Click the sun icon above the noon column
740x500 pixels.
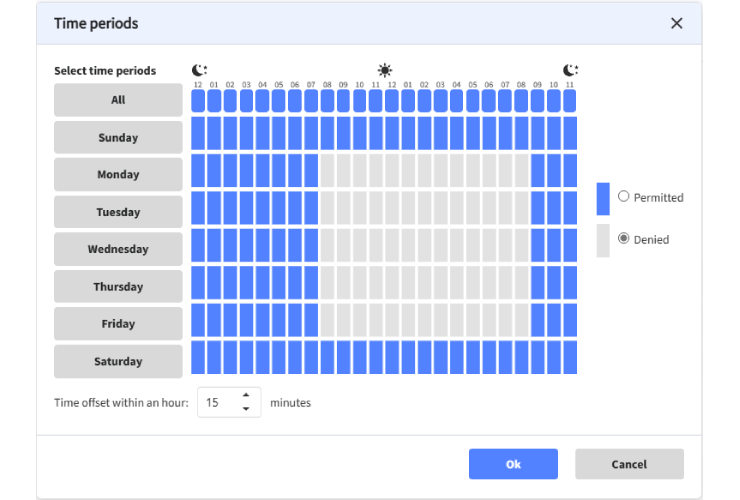(385, 70)
